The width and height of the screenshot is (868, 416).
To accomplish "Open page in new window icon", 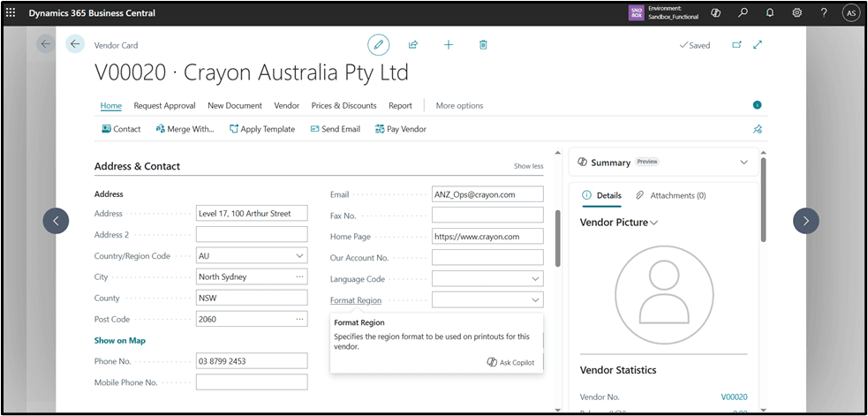I will tap(737, 45).
